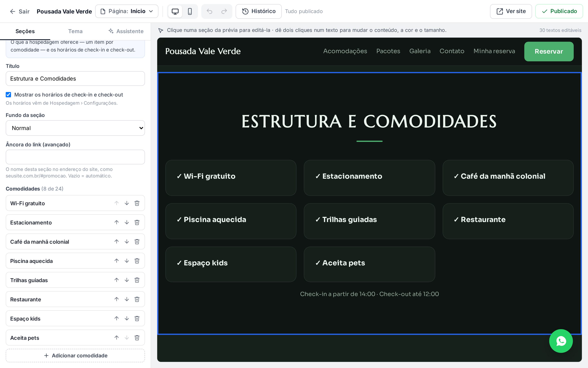
Task: Delete Café da manhã colonial item
Action: [137, 241]
